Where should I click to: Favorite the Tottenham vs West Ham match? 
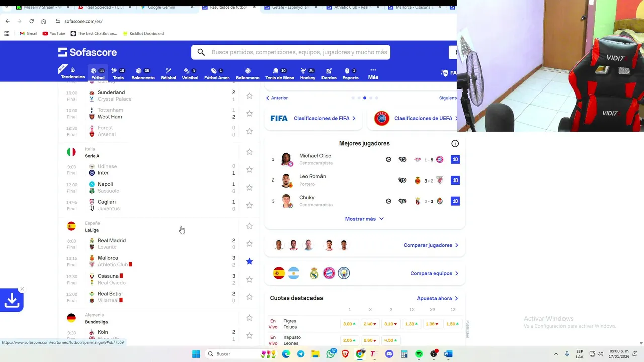(249, 113)
